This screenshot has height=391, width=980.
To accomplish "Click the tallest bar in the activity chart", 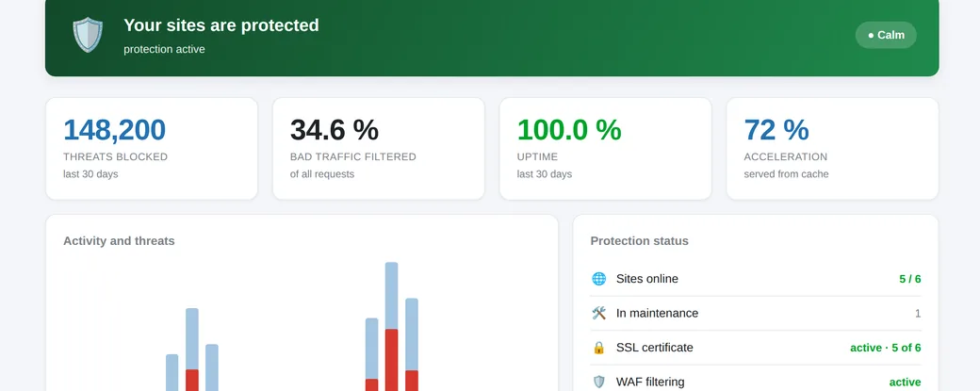I will point(391,327).
